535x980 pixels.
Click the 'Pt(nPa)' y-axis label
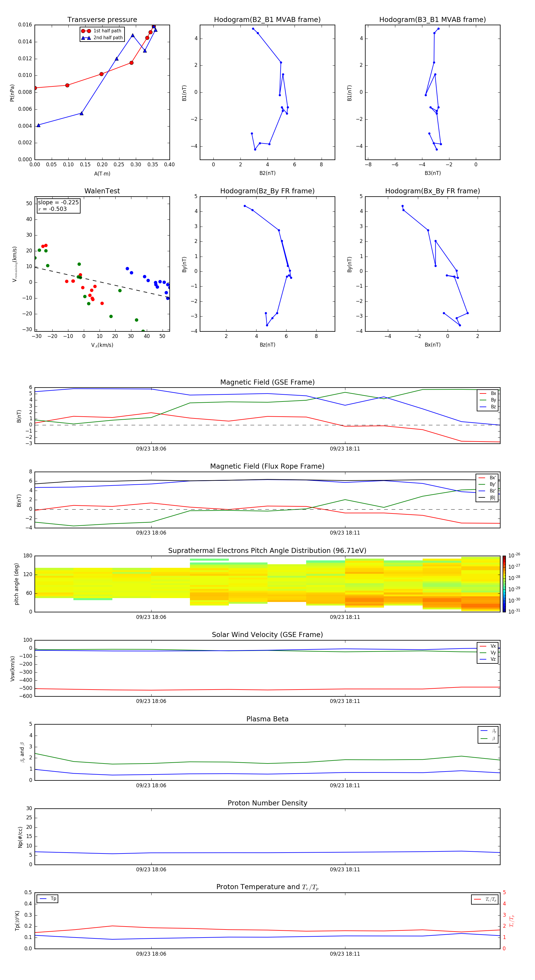point(12,93)
